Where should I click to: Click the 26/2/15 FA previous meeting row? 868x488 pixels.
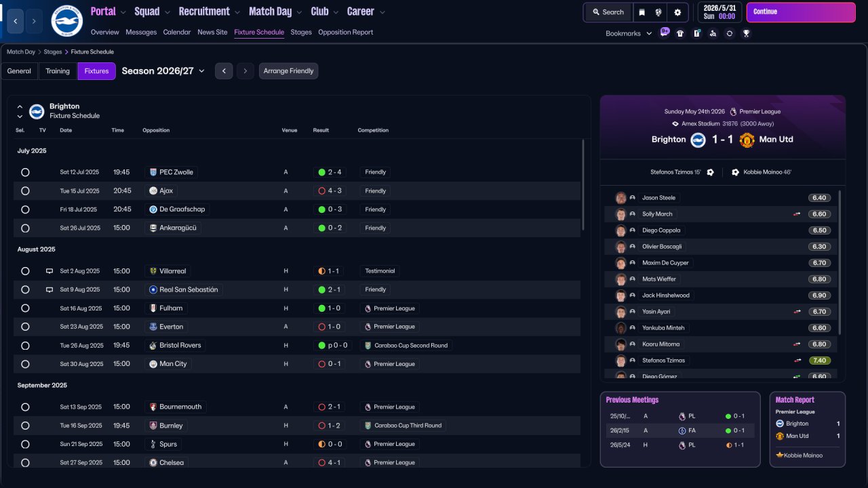tap(680, 430)
